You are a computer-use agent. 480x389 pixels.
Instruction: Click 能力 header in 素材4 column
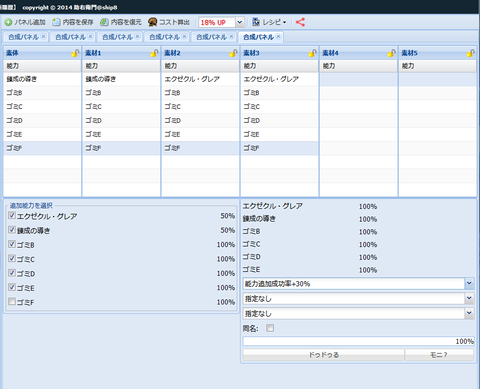coord(358,66)
